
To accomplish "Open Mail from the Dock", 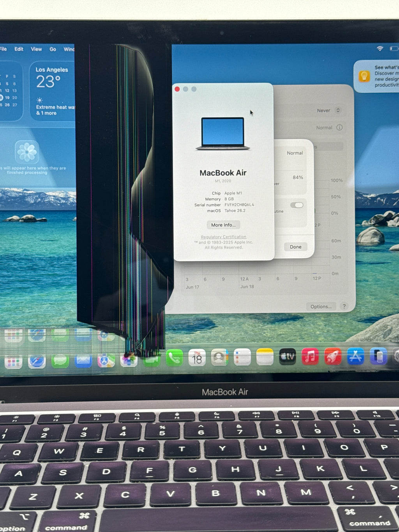I will pos(83,361).
